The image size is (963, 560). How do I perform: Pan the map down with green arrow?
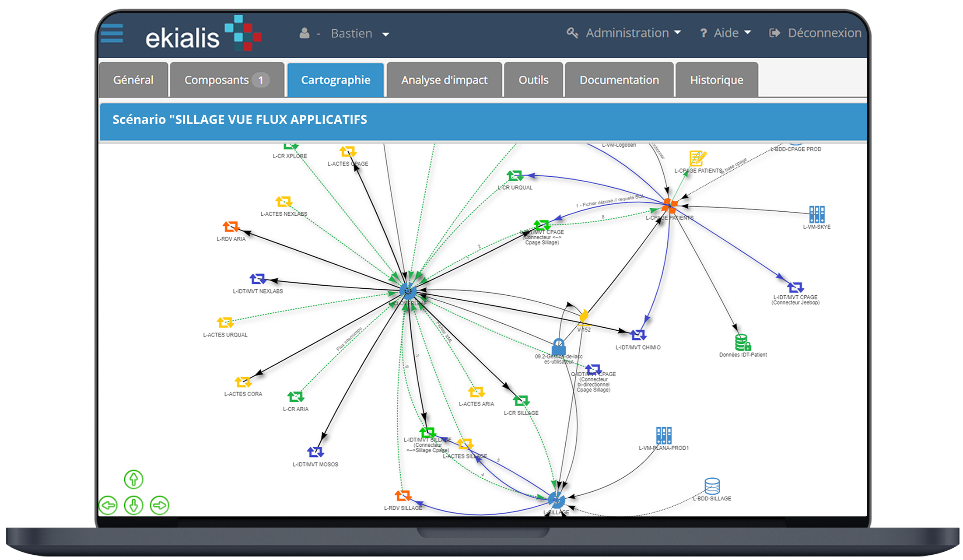(x=133, y=505)
